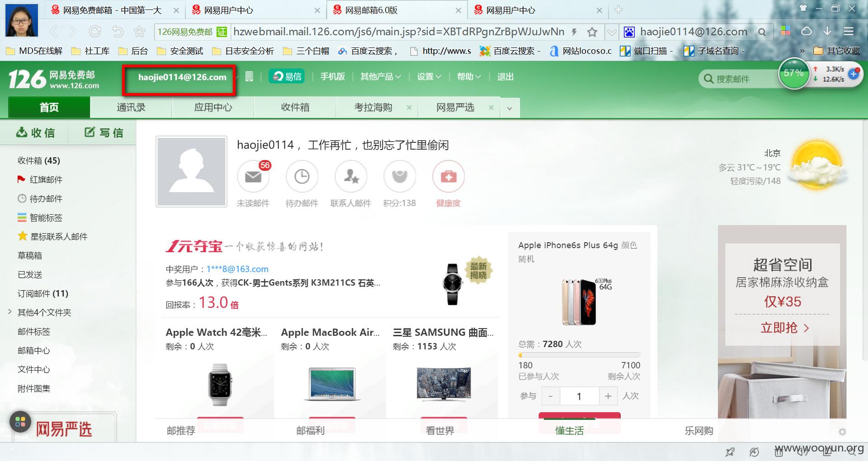The width and height of the screenshot is (868, 461).
Task: Click the participation quantity input field
Action: click(x=579, y=396)
